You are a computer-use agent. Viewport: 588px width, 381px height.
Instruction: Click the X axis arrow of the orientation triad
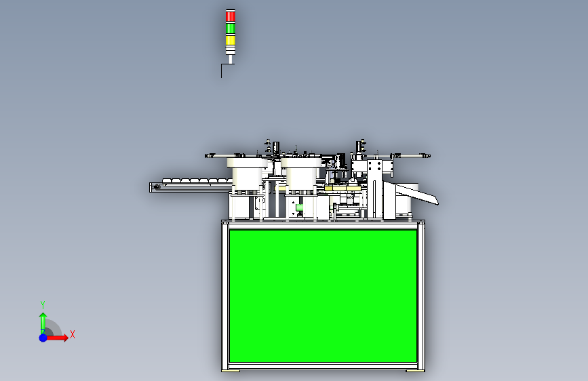pos(57,338)
